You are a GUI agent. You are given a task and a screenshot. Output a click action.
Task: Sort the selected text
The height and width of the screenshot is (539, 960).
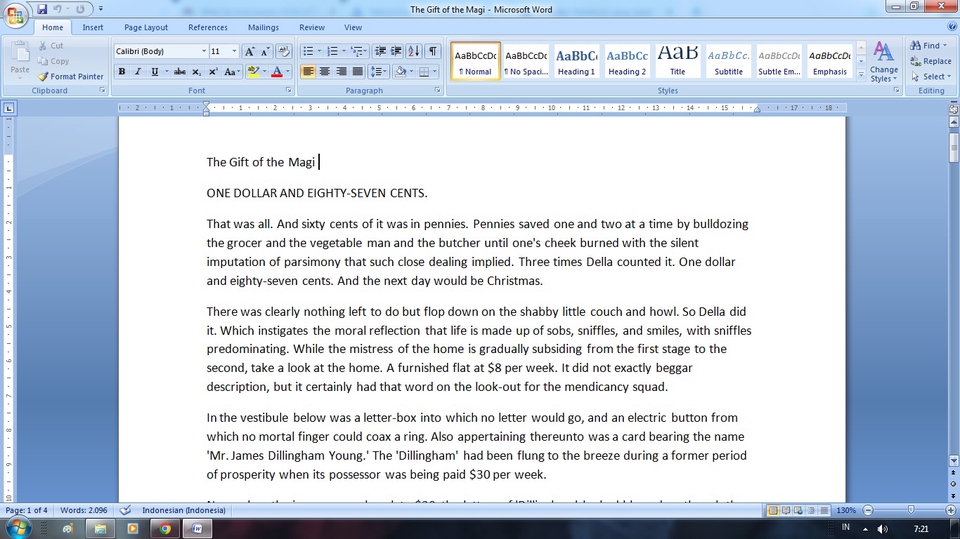coord(414,51)
